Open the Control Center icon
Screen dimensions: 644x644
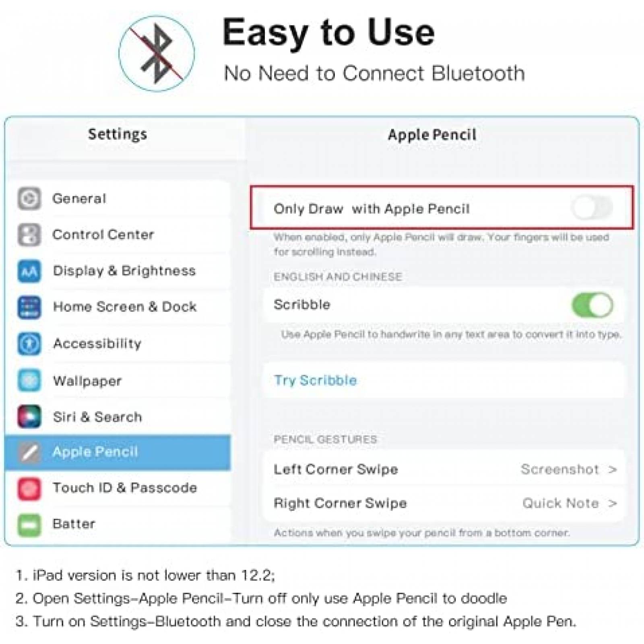point(29,235)
